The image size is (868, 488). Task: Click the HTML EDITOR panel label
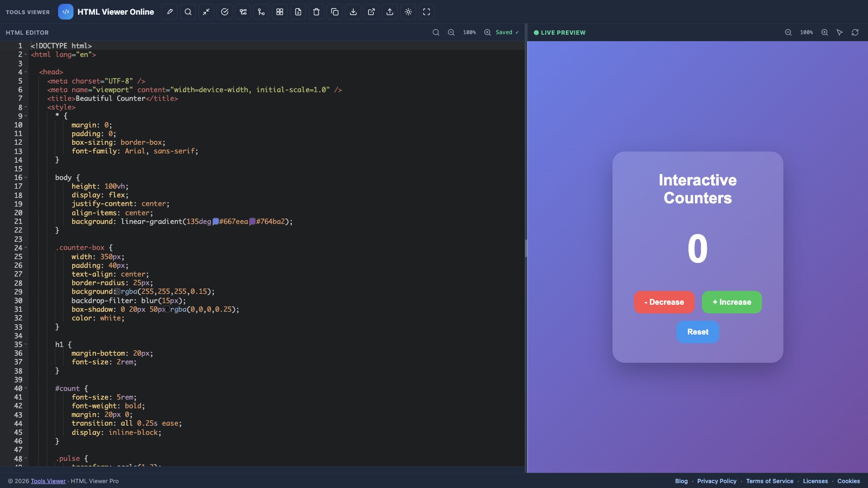(x=27, y=33)
